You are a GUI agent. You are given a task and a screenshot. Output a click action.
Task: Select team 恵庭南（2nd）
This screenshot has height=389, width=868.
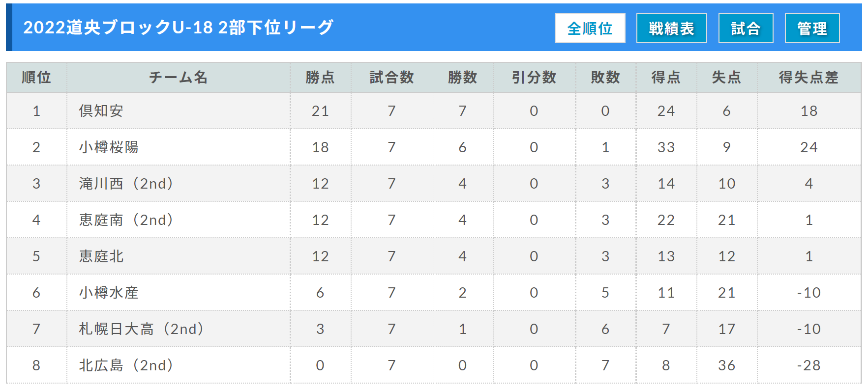click(127, 220)
